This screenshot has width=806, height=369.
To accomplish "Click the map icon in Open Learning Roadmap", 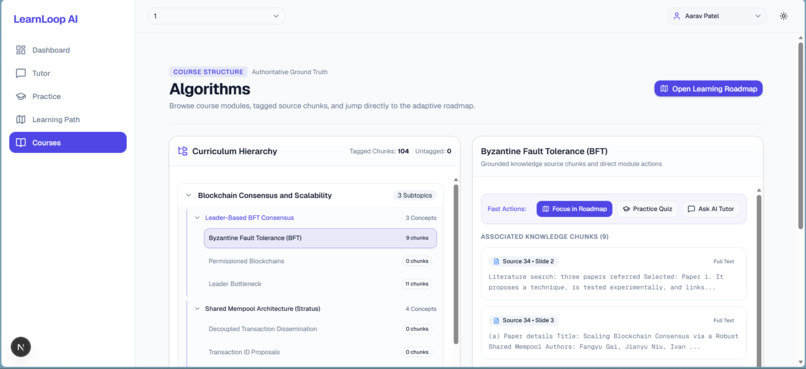I will [664, 88].
